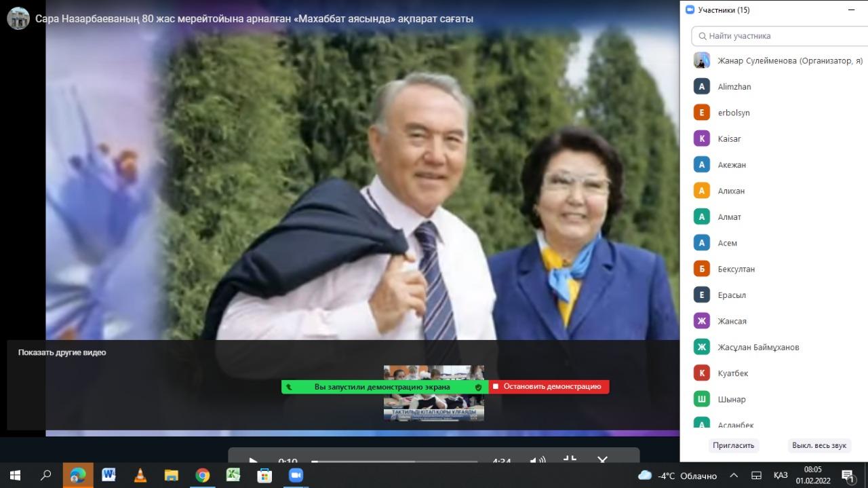868x488 pixels.
Task: Click the green shield security icon
Action: pos(478,387)
